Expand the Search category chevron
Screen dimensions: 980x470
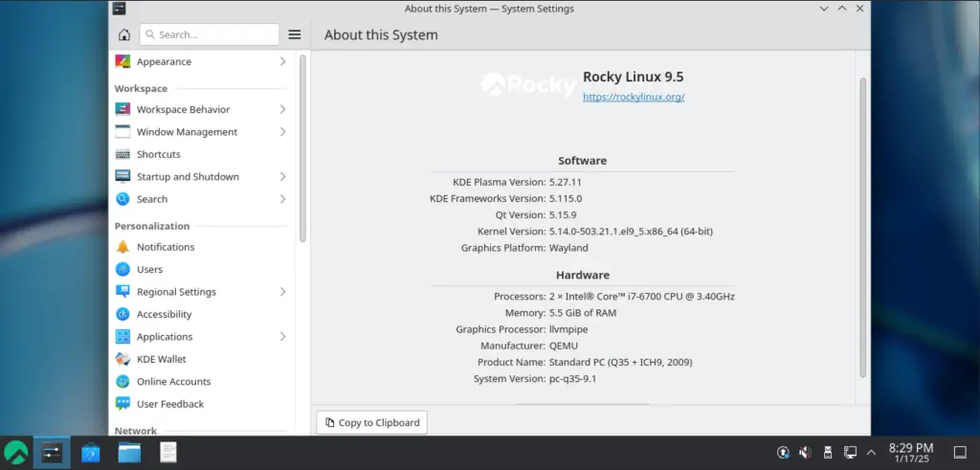tap(282, 199)
